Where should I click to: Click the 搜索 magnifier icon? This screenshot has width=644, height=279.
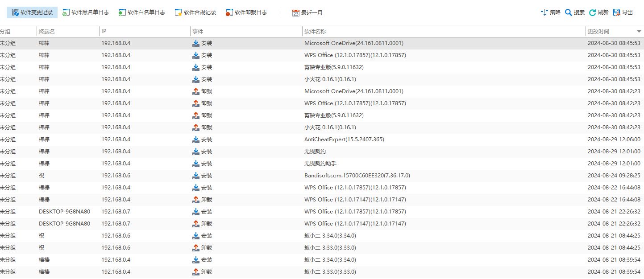569,12
